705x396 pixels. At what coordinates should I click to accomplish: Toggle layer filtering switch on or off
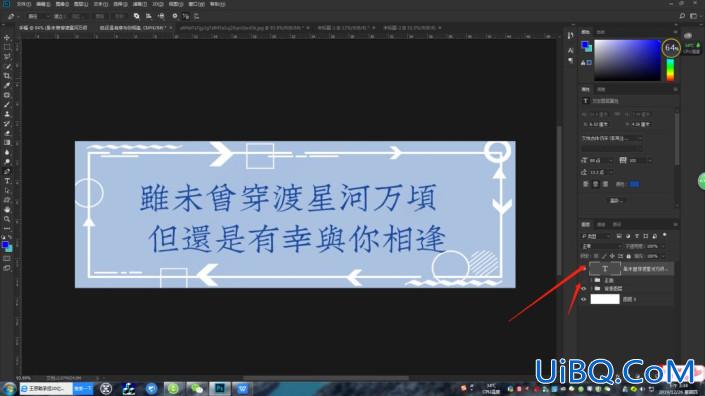pyautogui.click(x=665, y=235)
